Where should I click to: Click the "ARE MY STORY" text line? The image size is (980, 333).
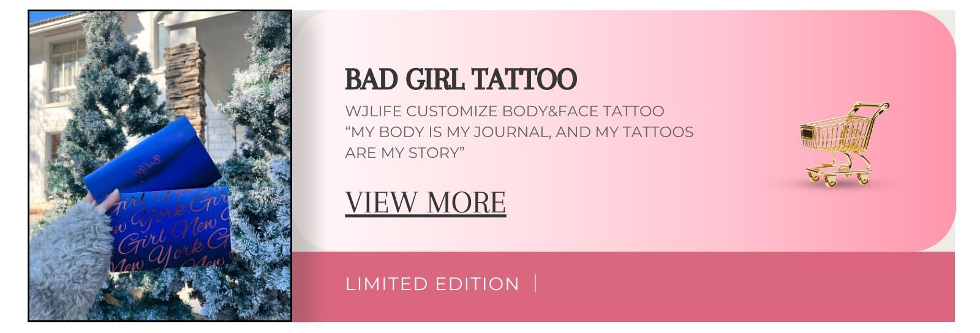pos(405,152)
